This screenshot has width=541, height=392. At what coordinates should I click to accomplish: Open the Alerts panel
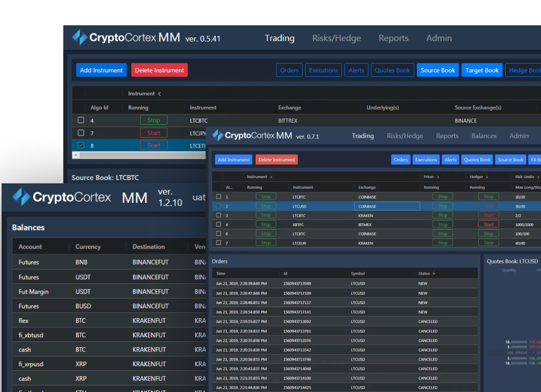click(x=356, y=70)
